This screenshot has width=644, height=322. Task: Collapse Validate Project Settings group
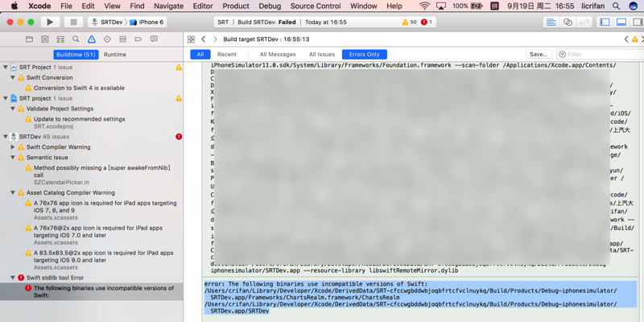pyautogui.click(x=13, y=109)
